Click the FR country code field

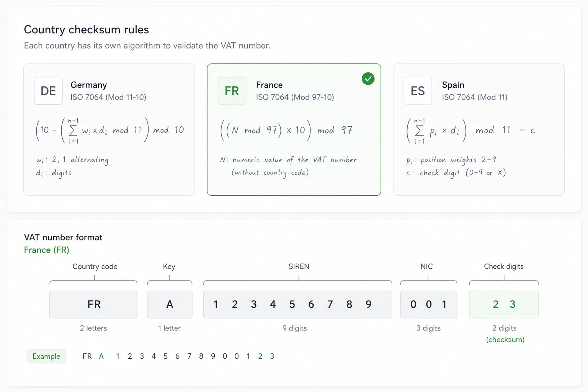(x=93, y=304)
